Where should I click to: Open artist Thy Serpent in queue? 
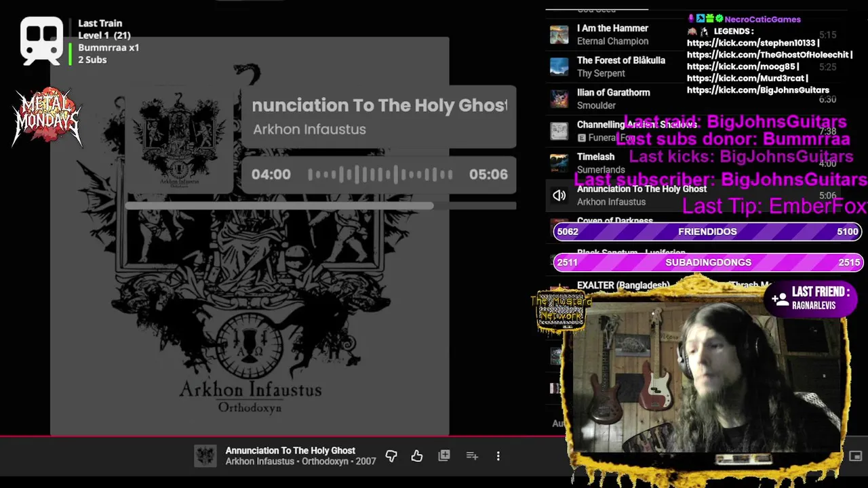(601, 73)
